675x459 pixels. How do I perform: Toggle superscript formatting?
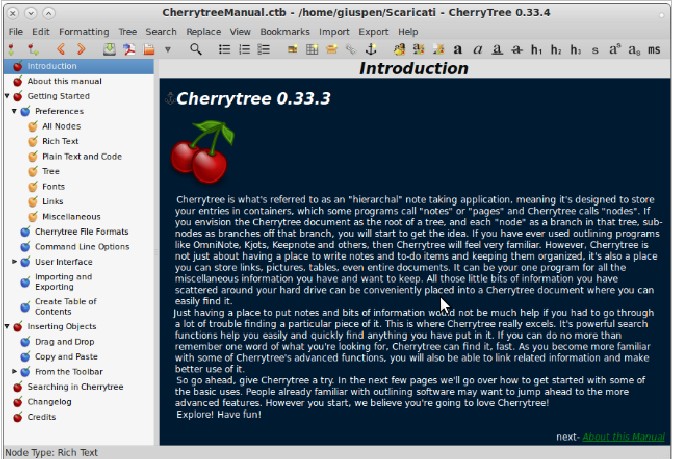click(x=614, y=50)
